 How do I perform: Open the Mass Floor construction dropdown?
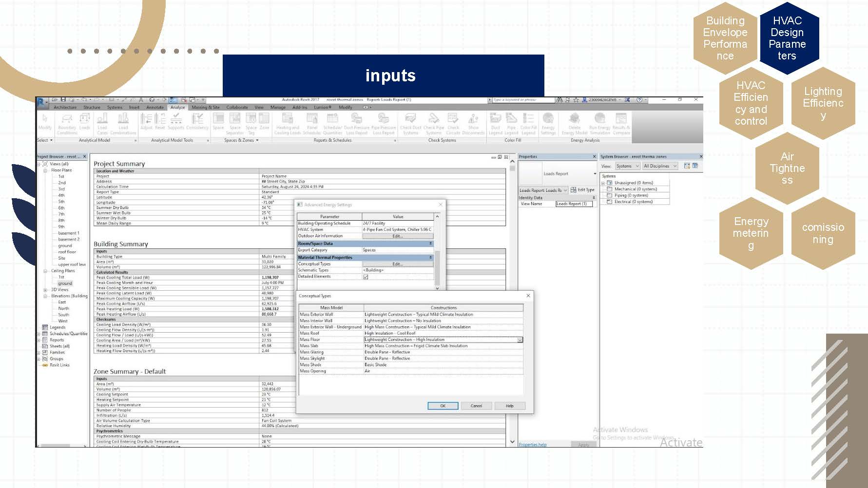pyautogui.click(x=520, y=340)
